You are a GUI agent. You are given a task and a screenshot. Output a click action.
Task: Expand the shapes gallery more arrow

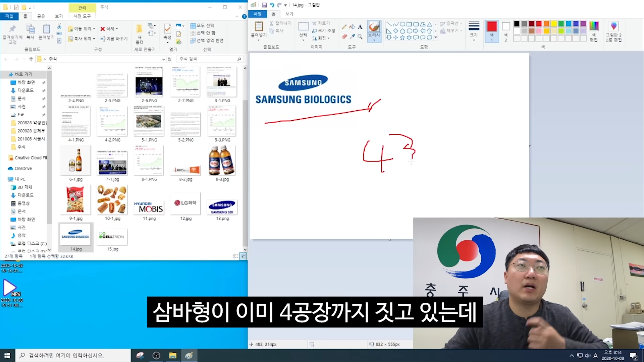coord(436,38)
